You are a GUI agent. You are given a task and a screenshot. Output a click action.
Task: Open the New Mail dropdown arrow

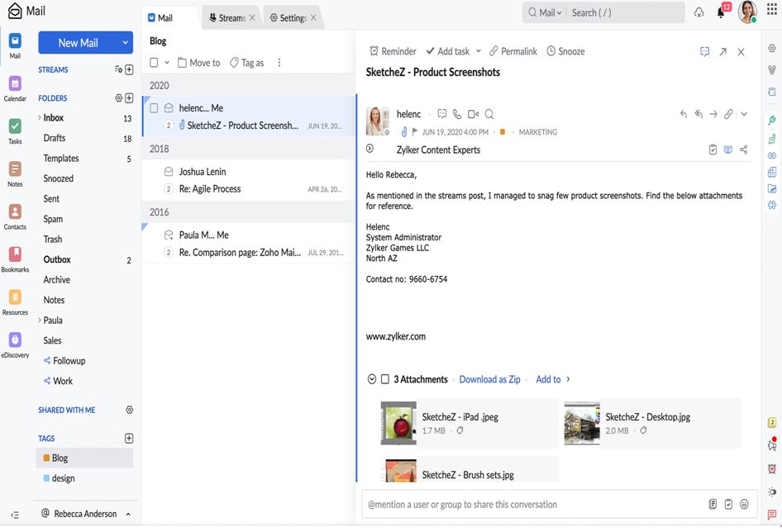coord(125,43)
